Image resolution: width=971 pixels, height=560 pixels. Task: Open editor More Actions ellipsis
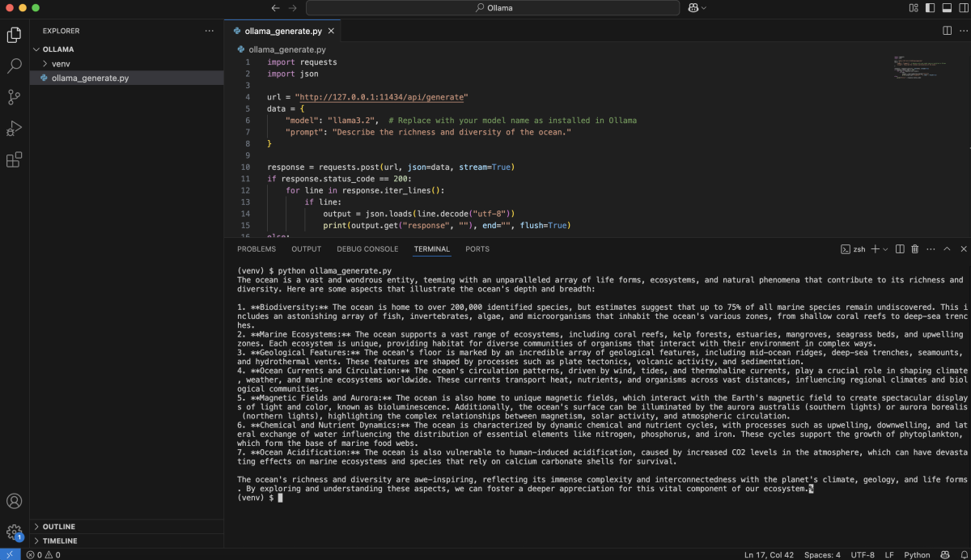[x=963, y=31]
